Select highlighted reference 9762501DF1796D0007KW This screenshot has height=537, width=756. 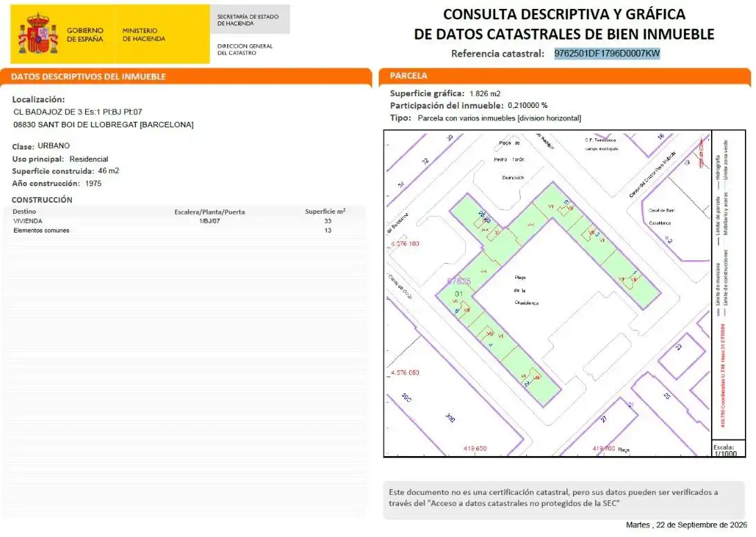(x=606, y=53)
